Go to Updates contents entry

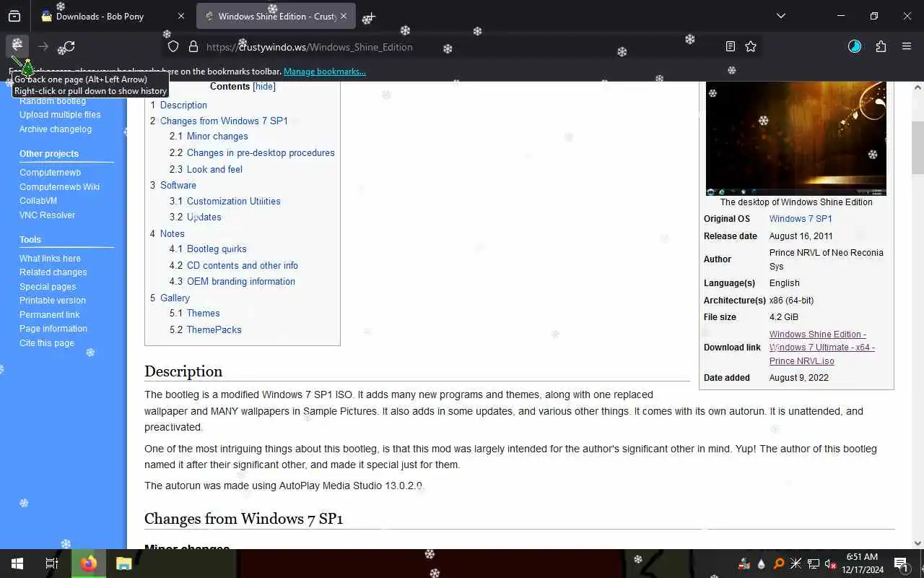tap(204, 217)
